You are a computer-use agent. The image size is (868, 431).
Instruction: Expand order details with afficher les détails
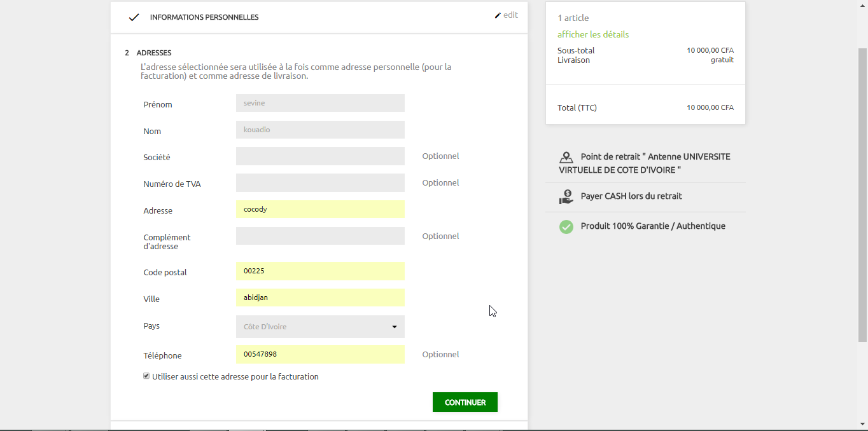pos(593,34)
